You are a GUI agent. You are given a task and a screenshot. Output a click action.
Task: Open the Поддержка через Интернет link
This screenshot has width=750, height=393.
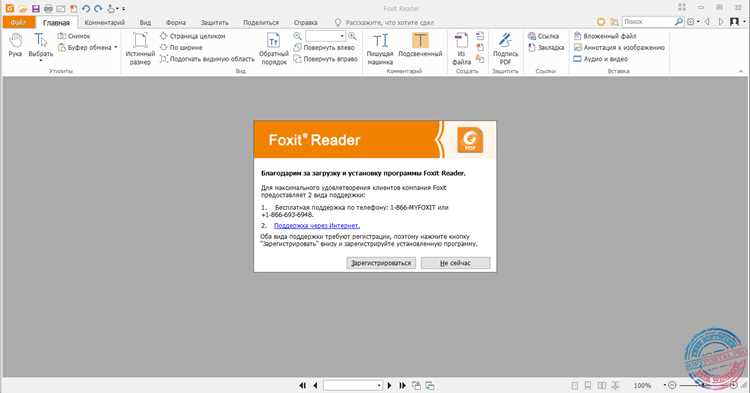click(317, 226)
